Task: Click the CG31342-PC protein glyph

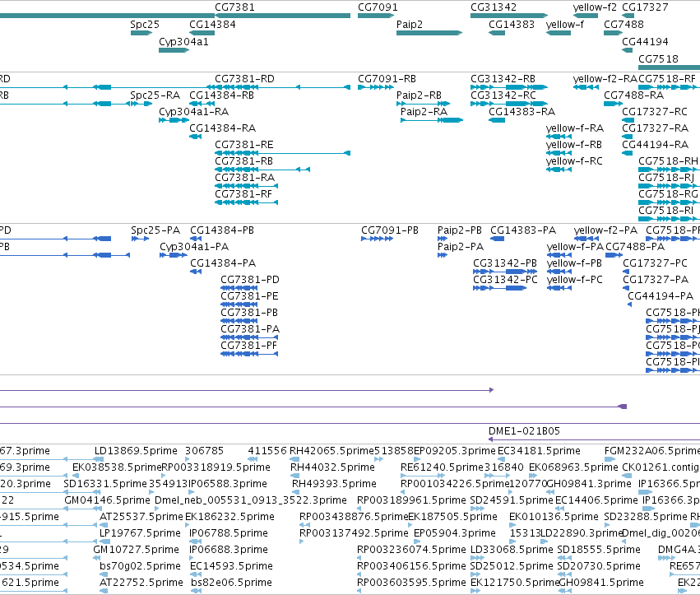Action: point(499,288)
